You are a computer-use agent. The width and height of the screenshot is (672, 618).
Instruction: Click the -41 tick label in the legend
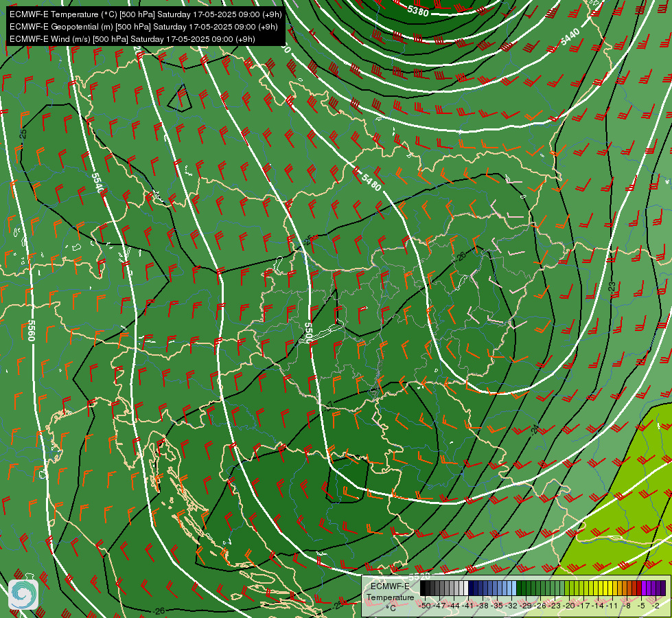pos(468,606)
